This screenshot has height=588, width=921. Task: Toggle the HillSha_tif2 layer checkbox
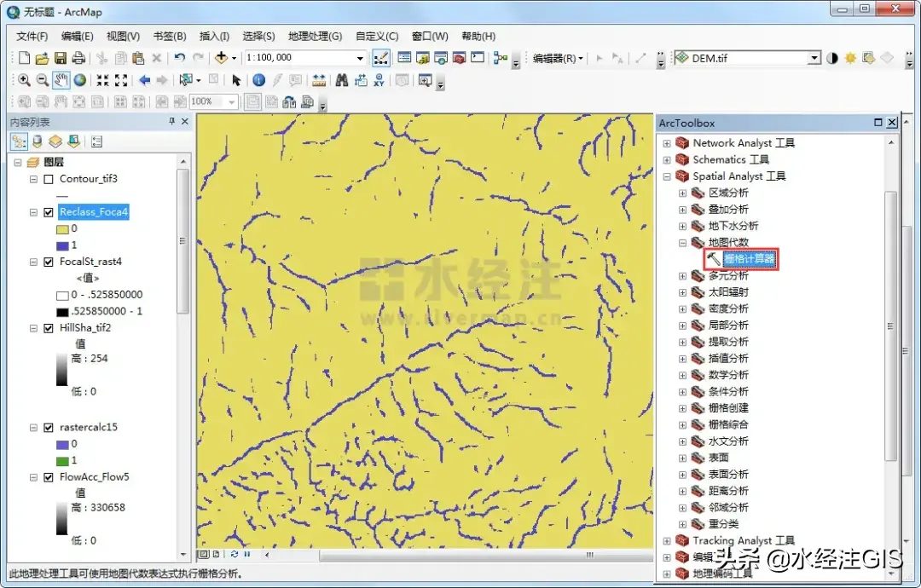[x=48, y=327]
